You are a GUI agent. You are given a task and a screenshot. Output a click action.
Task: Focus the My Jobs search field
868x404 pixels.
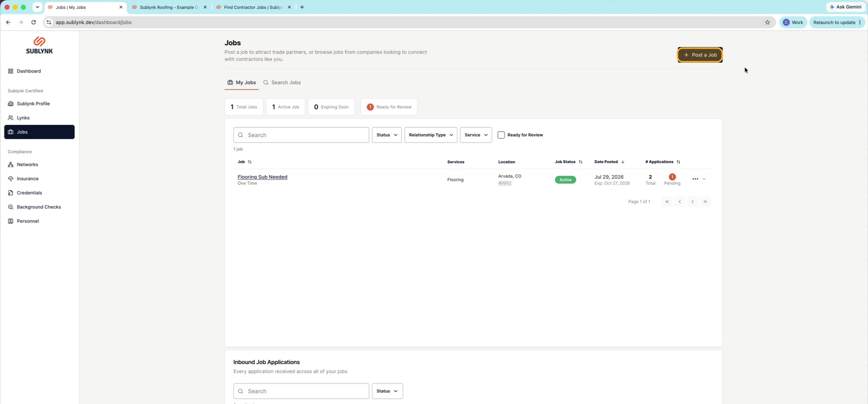(301, 135)
